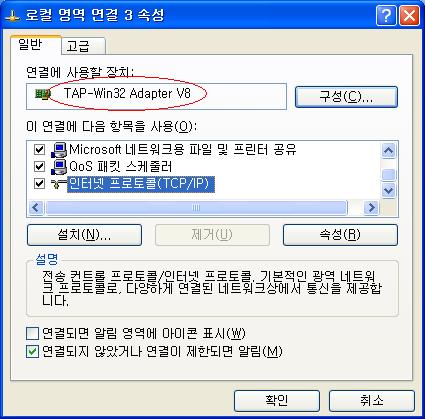This screenshot has width=425, height=419.
Task: Switch to the 고급 tab
Action: point(83,46)
